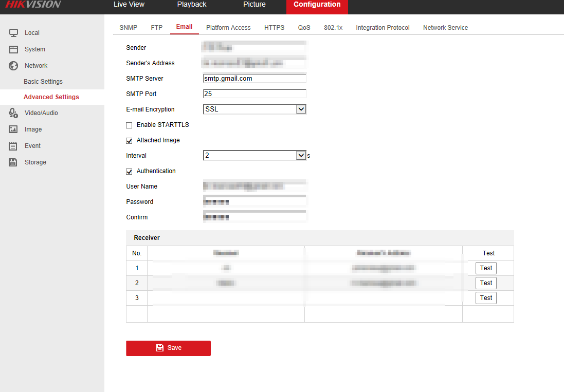
Task: Go to the Playback top menu
Action: pos(192,5)
